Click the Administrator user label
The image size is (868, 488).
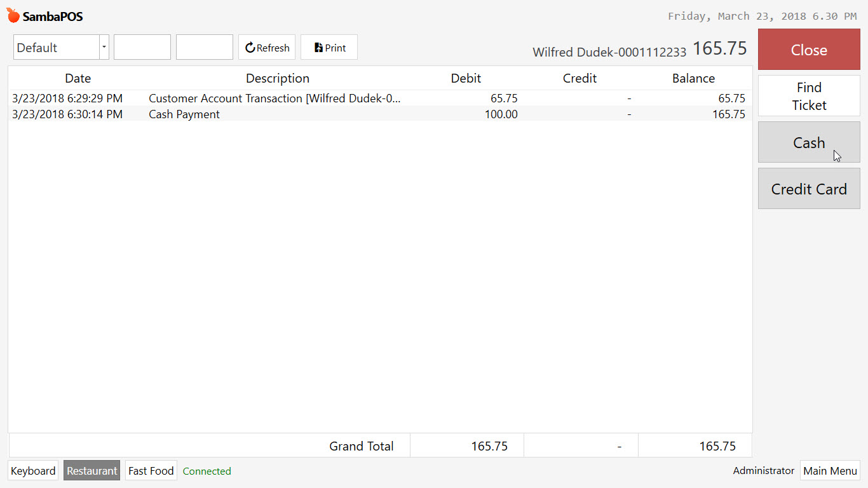pyautogui.click(x=763, y=471)
